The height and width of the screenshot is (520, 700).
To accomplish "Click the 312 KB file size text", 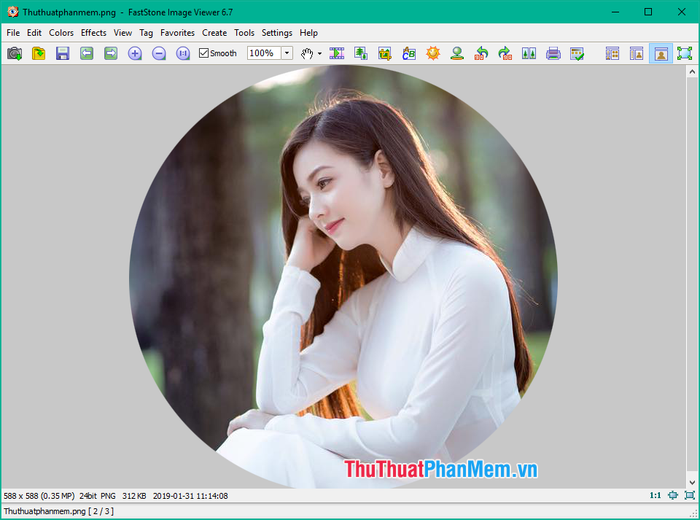I will coord(134,496).
